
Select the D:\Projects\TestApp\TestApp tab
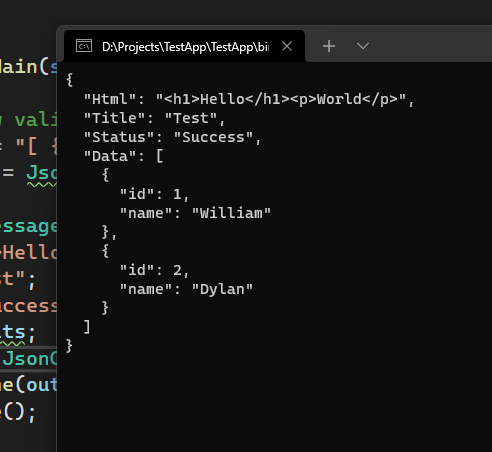coord(184,46)
